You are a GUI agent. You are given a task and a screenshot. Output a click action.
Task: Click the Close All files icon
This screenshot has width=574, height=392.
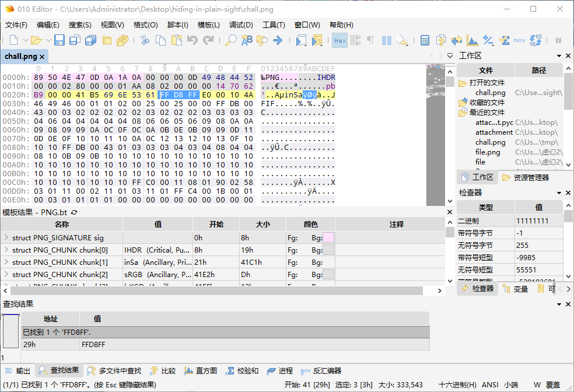pos(123,40)
